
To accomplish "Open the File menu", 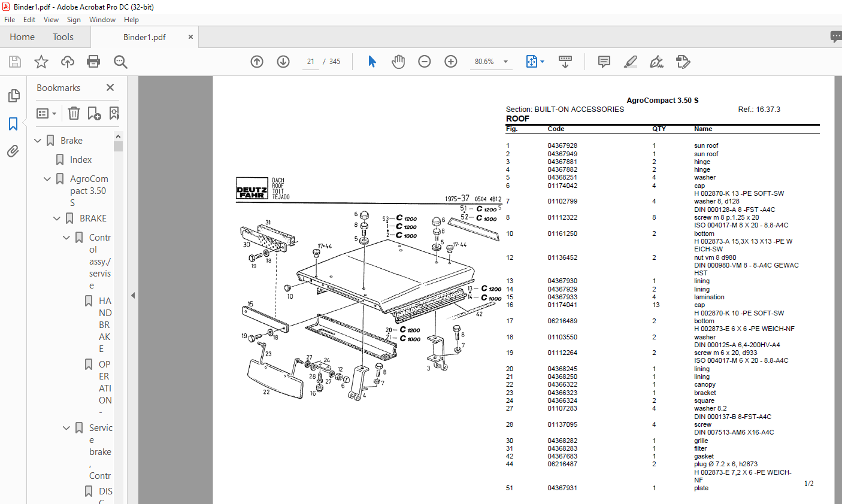I will click(x=10, y=20).
